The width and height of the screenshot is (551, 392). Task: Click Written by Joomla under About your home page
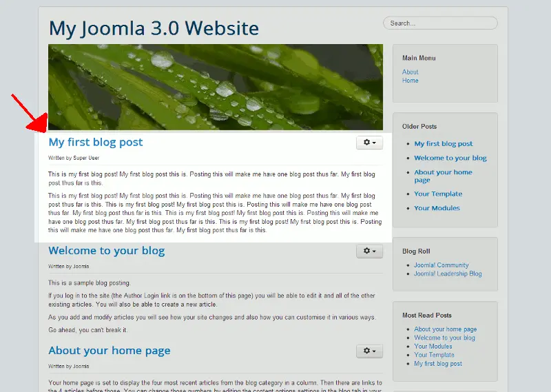(68, 367)
